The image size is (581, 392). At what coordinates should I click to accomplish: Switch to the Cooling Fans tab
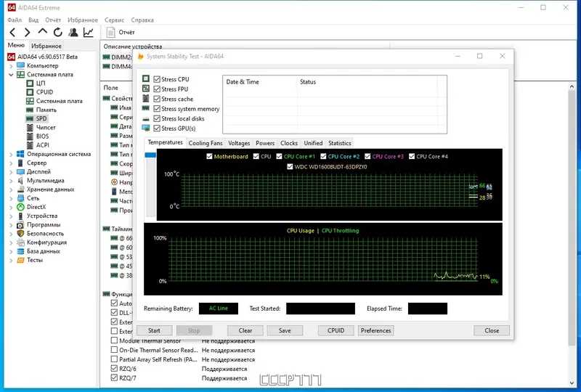click(206, 143)
